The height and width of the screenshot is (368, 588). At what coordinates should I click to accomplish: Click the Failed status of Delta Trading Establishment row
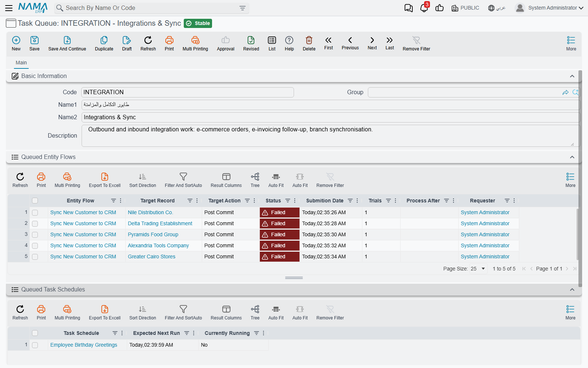pos(280,223)
